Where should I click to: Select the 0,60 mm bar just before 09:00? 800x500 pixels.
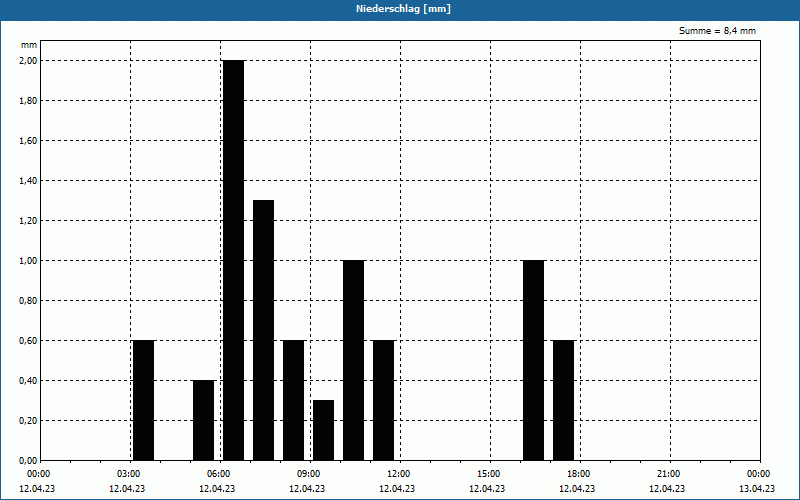click(294, 400)
